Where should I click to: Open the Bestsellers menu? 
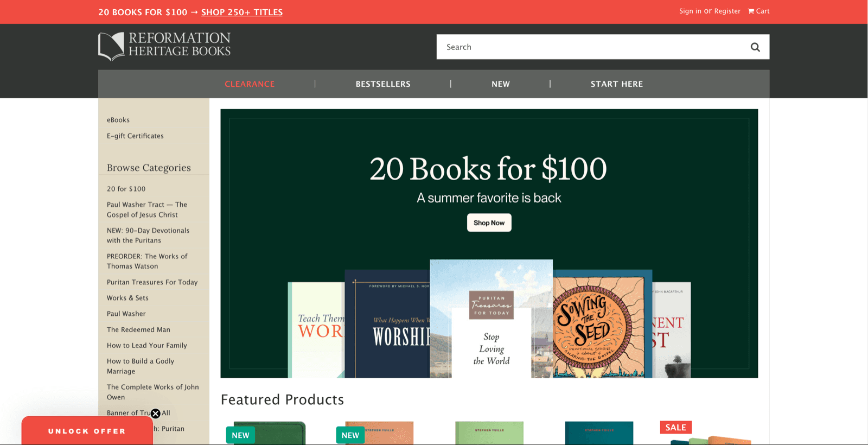[383, 84]
